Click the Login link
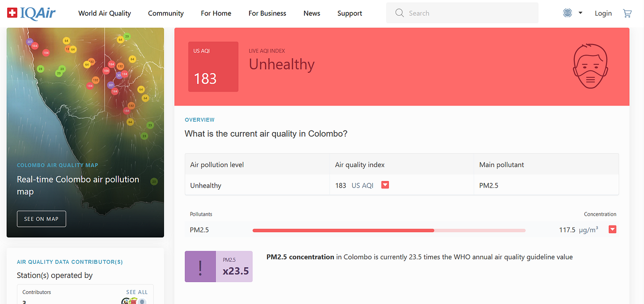644x304 pixels. pos(603,13)
